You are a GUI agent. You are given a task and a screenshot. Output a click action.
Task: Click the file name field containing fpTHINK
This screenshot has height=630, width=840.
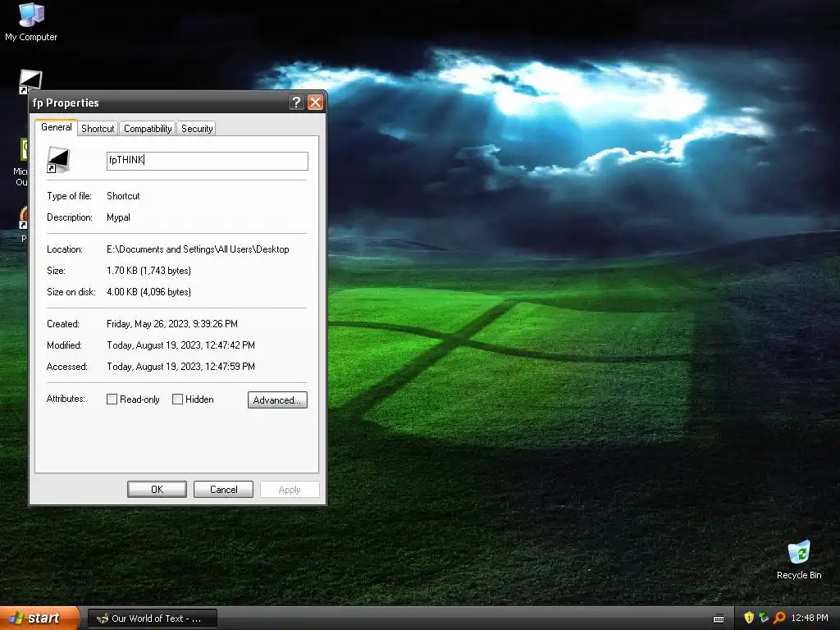coord(208,161)
